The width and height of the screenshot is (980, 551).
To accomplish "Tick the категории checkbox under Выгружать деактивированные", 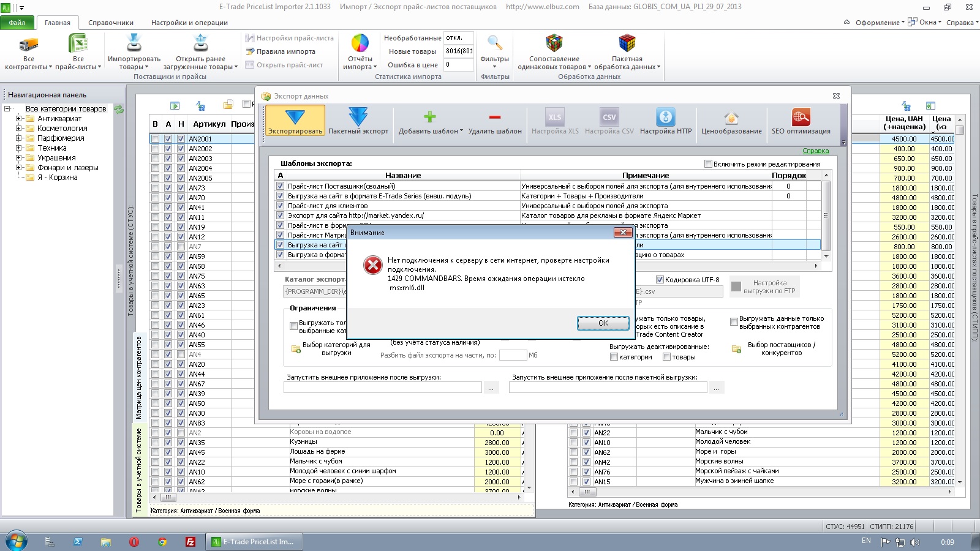I will click(x=614, y=357).
